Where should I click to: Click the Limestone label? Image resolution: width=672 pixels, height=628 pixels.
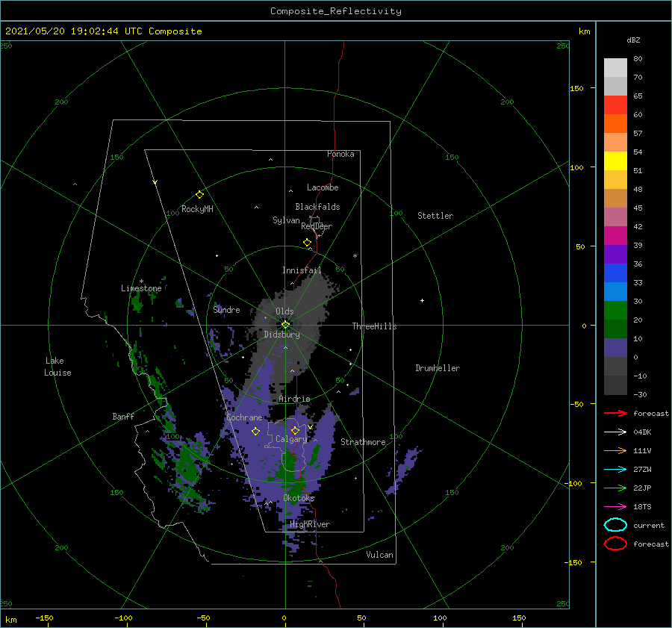point(141,288)
